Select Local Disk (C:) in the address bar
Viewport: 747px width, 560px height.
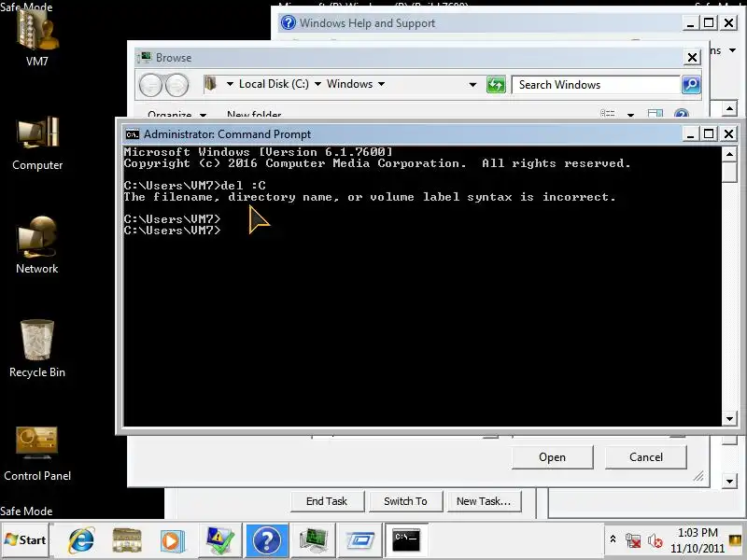pos(274,84)
